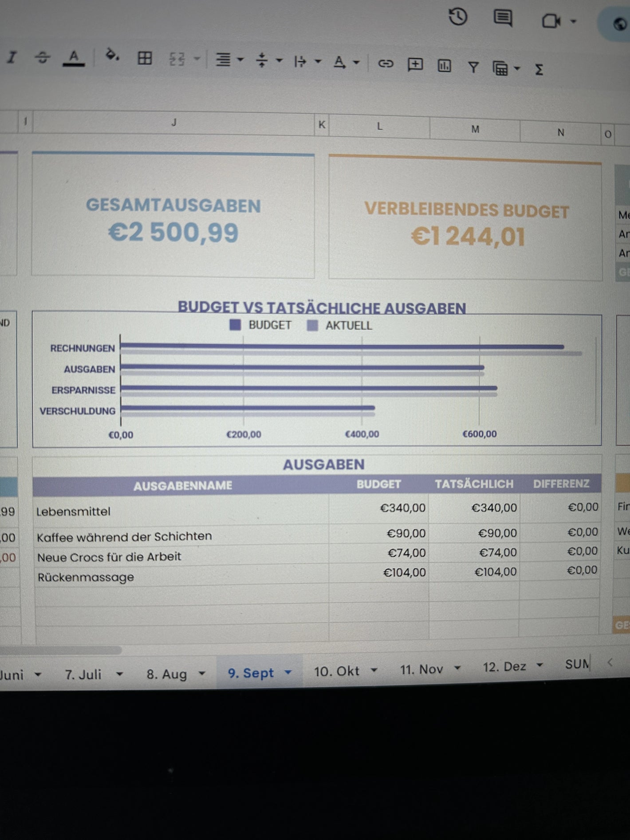Click the text color button
Screen dimensions: 630x840
click(74, 58)
